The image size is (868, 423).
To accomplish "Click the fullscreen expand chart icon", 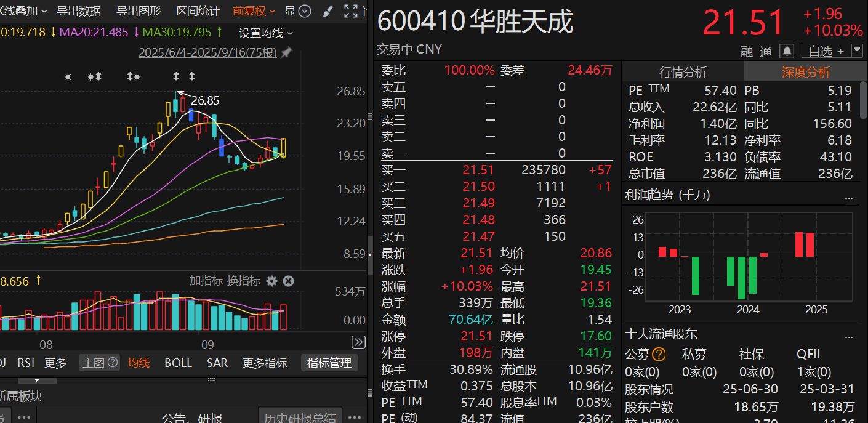I will point(351,11).
